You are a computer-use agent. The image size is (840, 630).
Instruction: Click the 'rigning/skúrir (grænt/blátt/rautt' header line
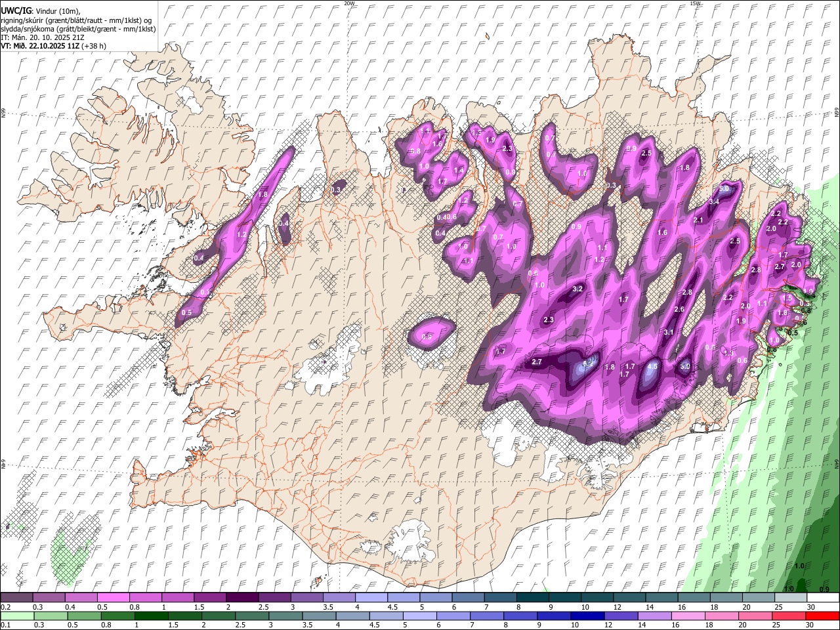tap(76, 20)
